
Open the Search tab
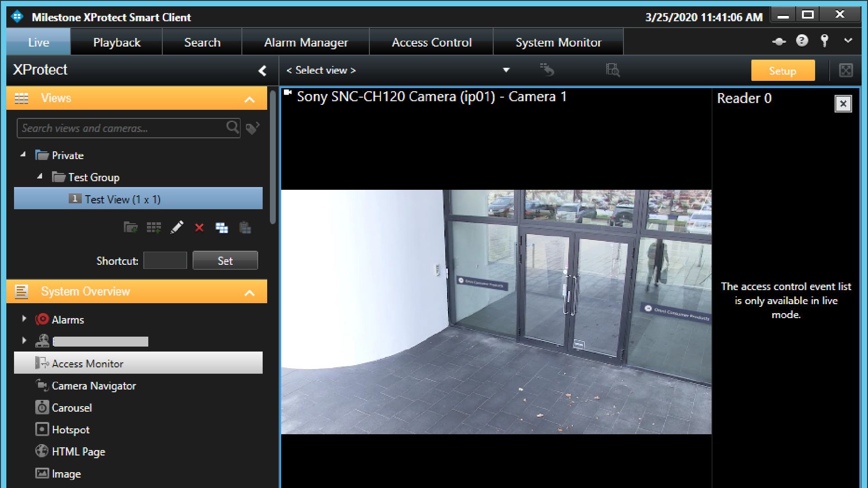point(202,42)
